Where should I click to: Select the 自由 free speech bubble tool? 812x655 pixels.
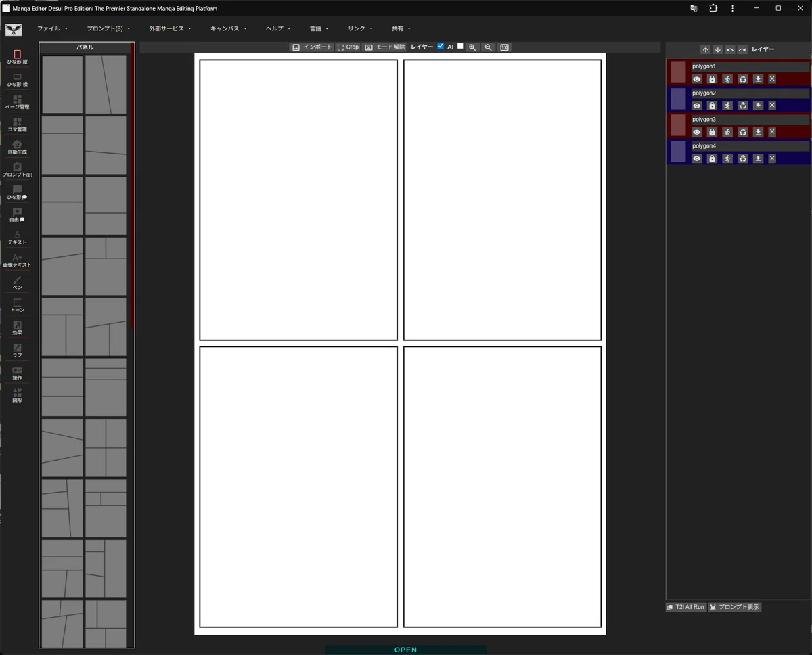pyautogui.click(x=17, y=215)
